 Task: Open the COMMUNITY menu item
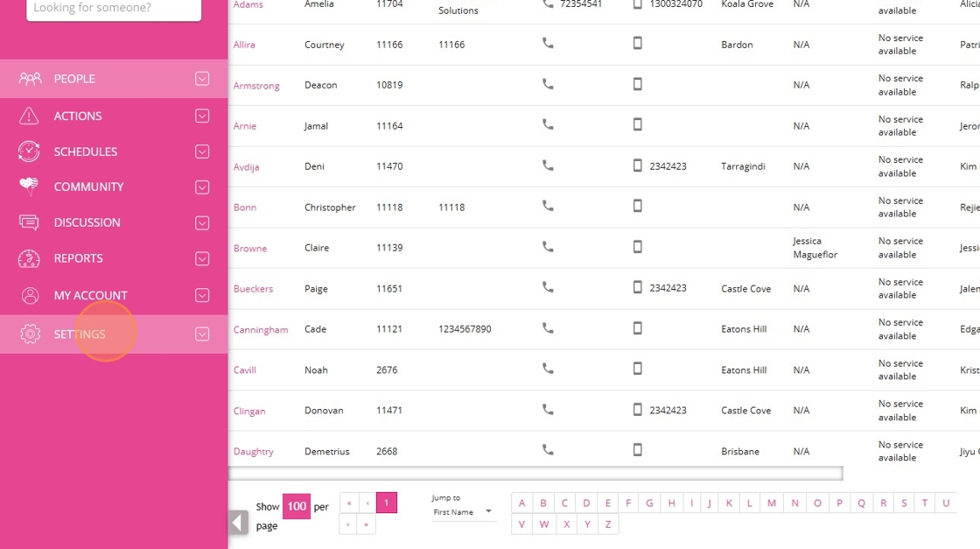point(114,187)
